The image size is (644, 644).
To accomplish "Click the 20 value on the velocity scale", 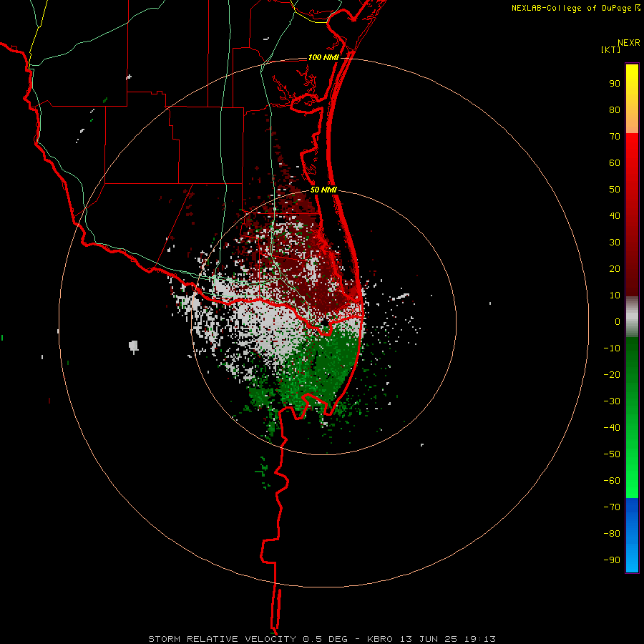I will point(615,269).
